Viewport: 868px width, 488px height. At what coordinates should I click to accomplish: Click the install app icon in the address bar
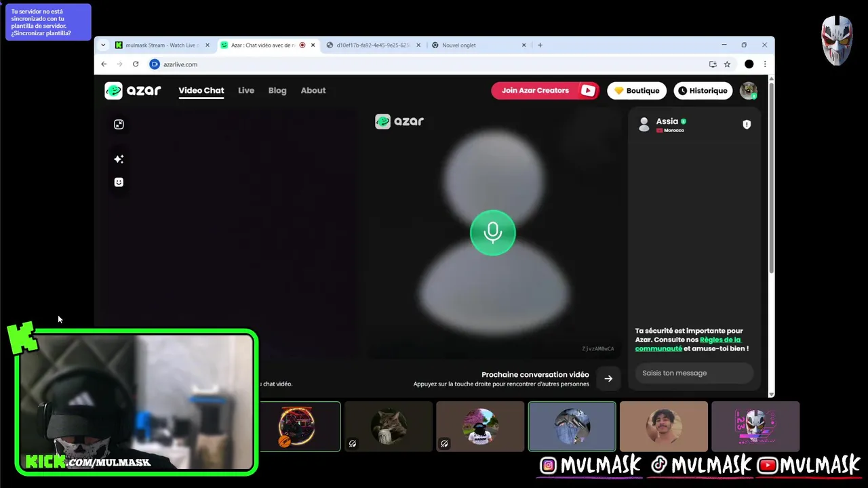click(713, 64)
